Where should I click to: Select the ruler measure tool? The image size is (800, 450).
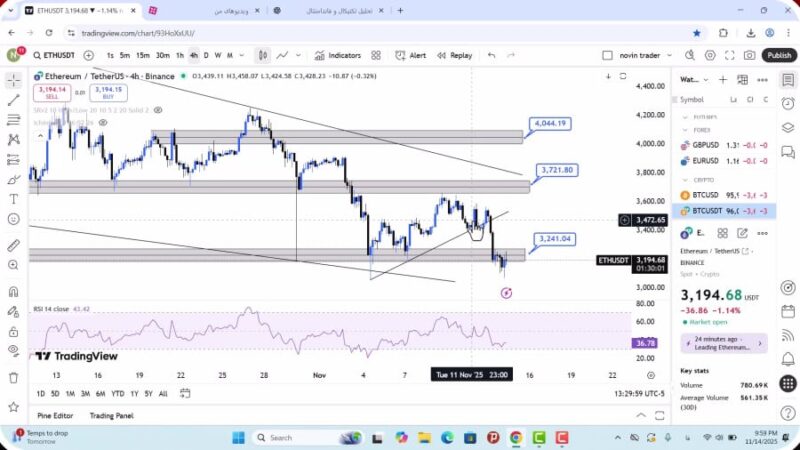click(13, 245)
